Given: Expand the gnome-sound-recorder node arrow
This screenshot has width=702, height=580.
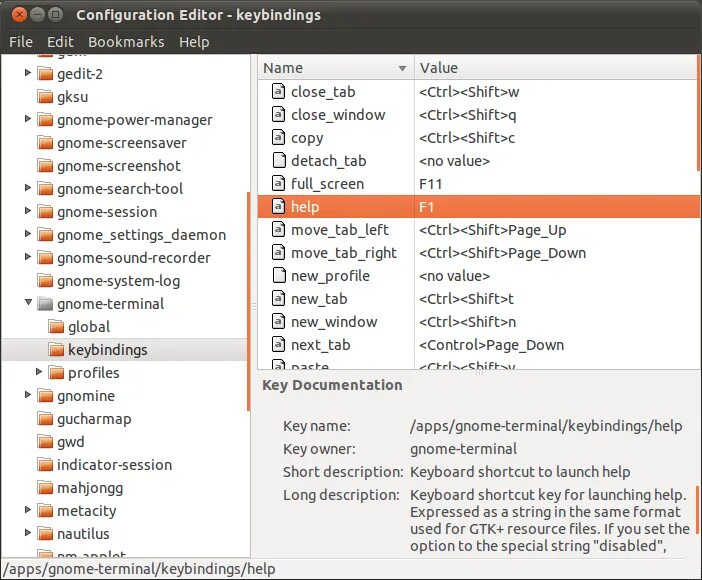Looking at the screenshot, I should pyautogui.click(x=28, y=257).
